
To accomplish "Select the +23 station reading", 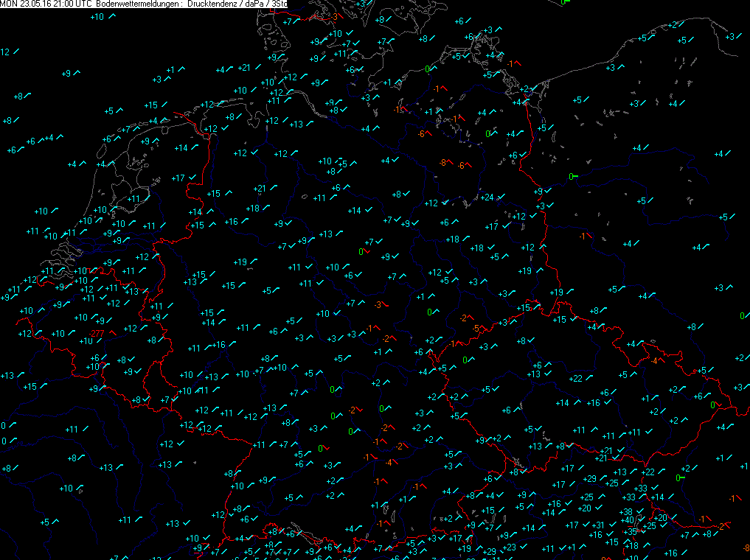I will pyautogui.click(x=509, y=547).
